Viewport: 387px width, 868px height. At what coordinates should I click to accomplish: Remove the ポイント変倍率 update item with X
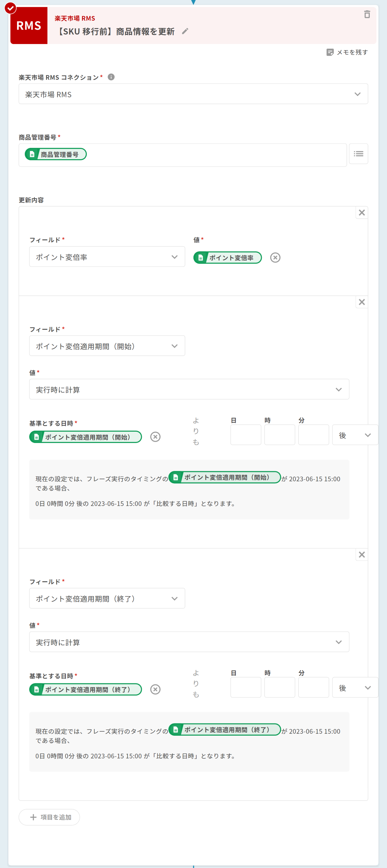click(x=361, y=213)
